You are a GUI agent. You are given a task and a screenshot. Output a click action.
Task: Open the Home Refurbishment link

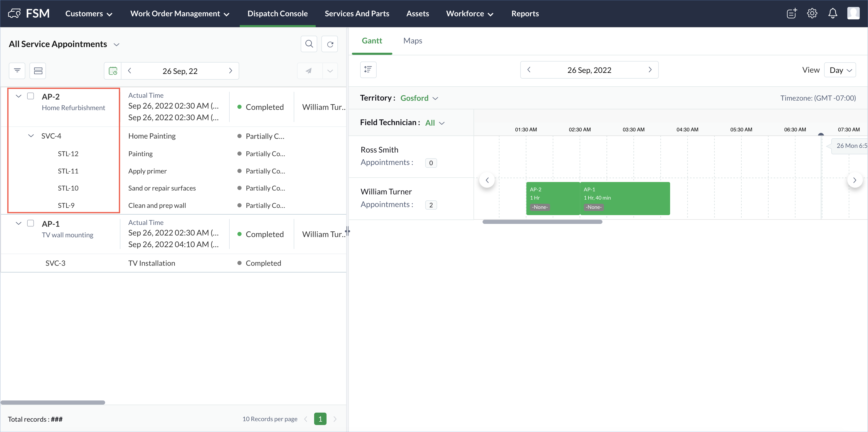pos(73,108)
